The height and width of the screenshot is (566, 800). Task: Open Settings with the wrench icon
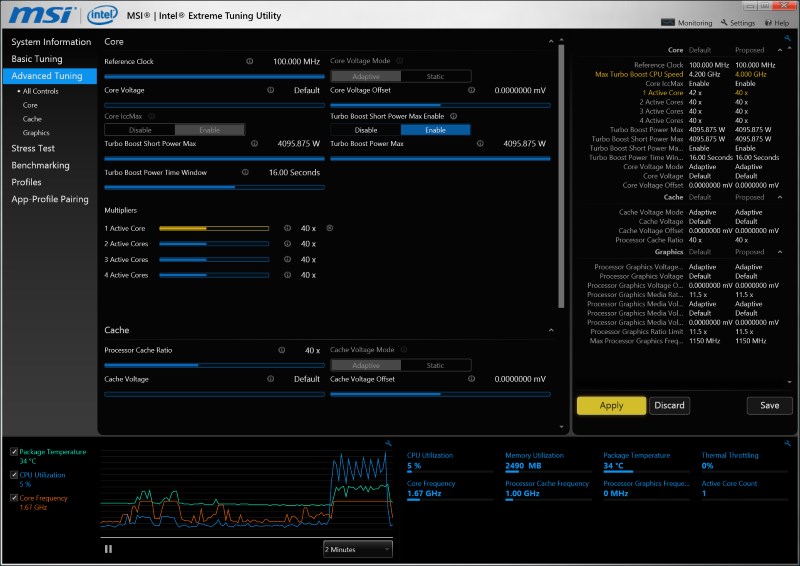coord(738,23)
